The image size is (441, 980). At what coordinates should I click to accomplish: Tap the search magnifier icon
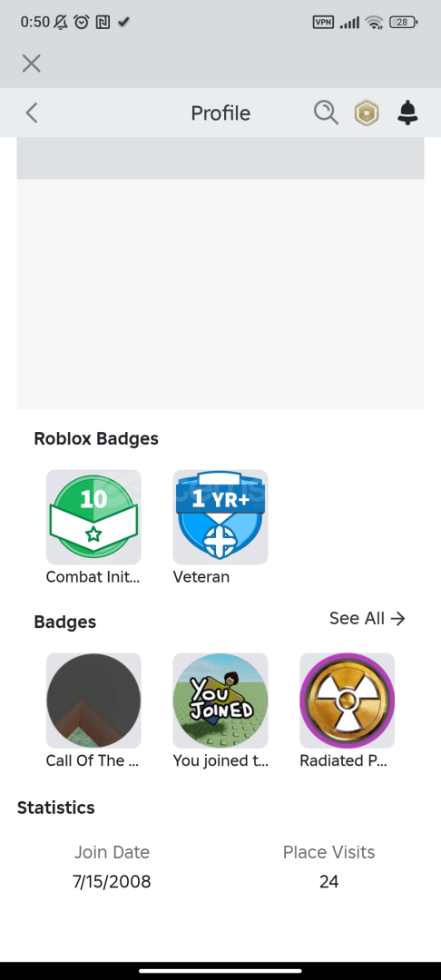click(x=326, y=113)
